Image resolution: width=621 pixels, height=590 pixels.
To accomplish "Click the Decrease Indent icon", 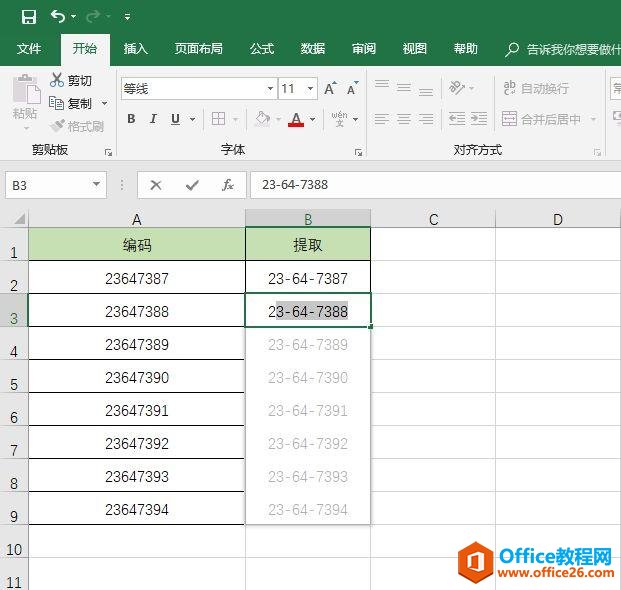I will point(457,119).
